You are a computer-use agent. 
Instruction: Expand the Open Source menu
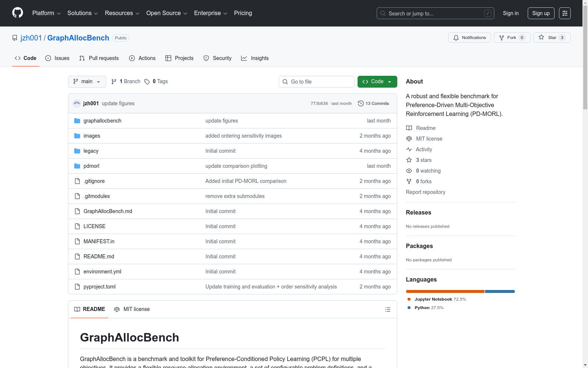(x=167, y=13)
